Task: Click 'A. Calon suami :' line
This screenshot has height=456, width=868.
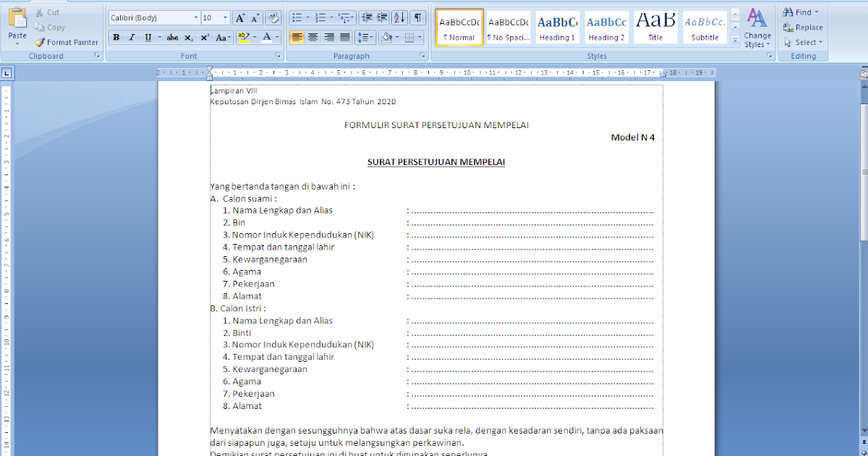Action: 244,198
